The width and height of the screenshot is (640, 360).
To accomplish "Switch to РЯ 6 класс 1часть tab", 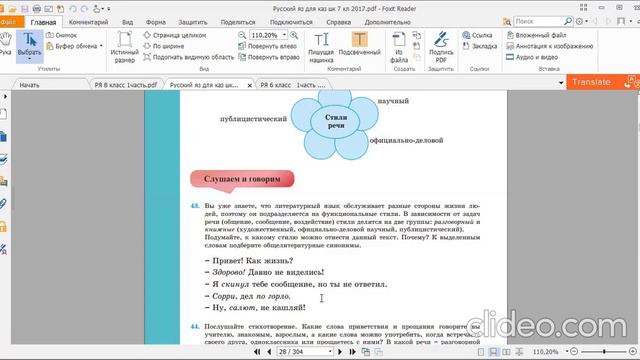I will (x=292, y=85).
